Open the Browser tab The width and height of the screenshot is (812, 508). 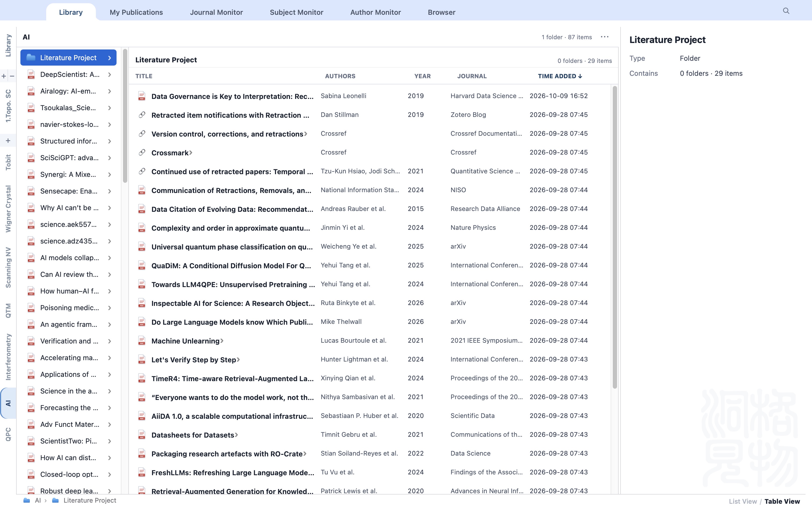(441, 12)
